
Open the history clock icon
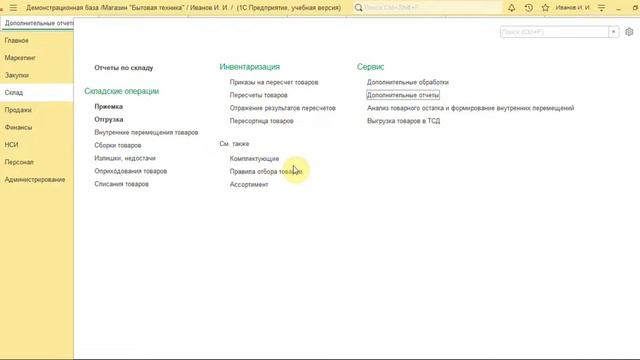click(529, 8)
